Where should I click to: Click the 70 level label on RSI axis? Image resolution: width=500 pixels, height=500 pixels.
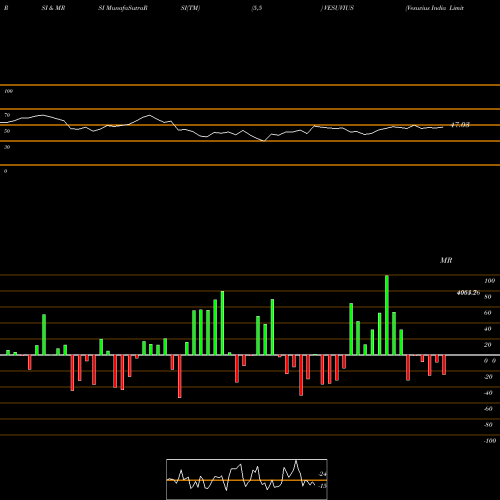tap(7, 115)
